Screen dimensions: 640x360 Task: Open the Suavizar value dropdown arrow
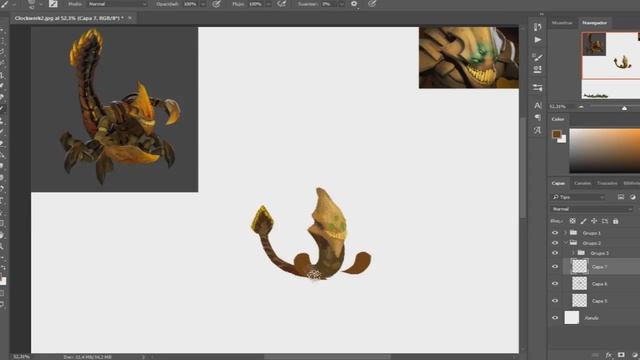[x=341, y=4]
